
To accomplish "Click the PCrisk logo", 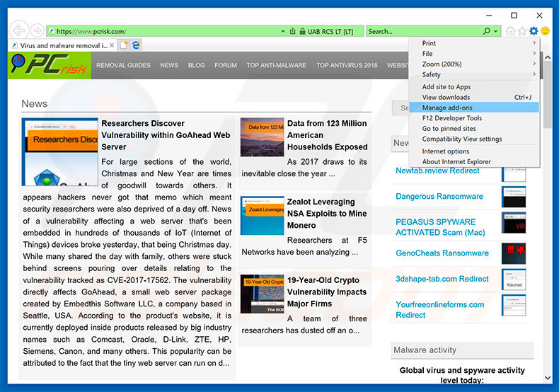I will (x=50, y=65).
